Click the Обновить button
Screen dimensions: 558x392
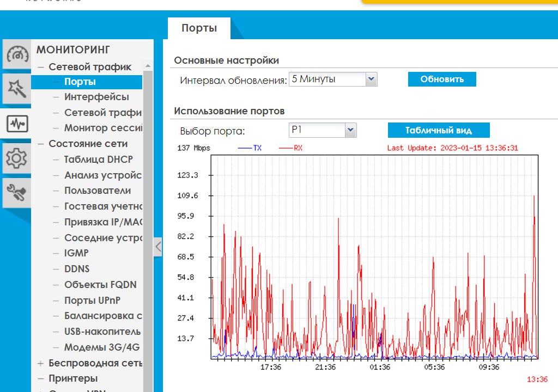tap(441, 79)
